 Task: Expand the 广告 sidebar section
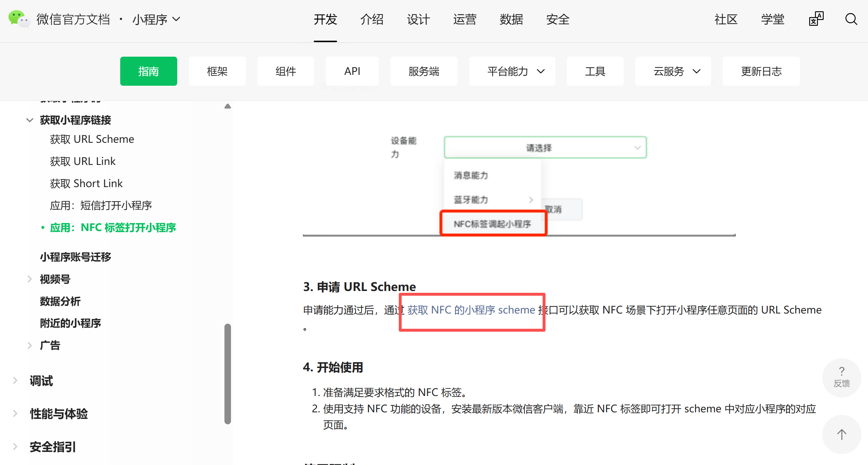[30, 345]
